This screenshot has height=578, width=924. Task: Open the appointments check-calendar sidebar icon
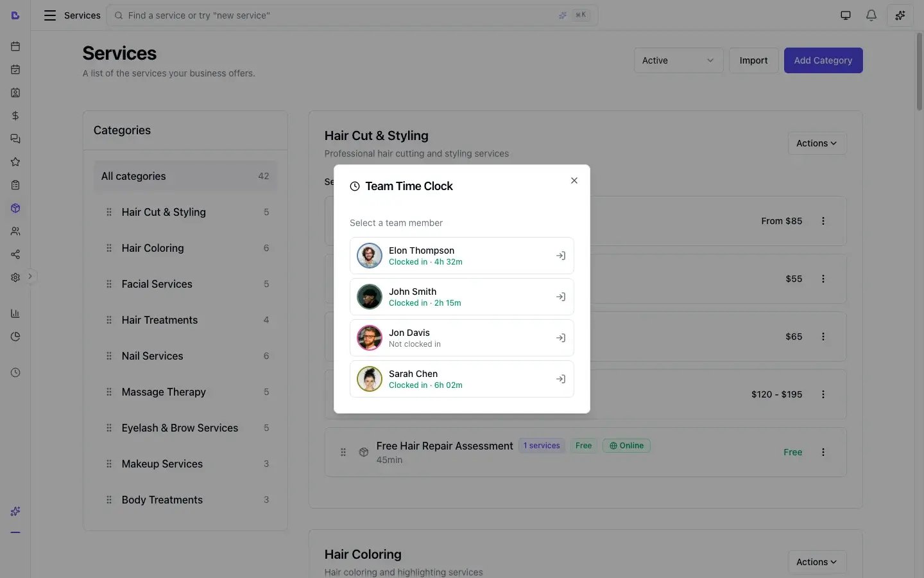15,69
